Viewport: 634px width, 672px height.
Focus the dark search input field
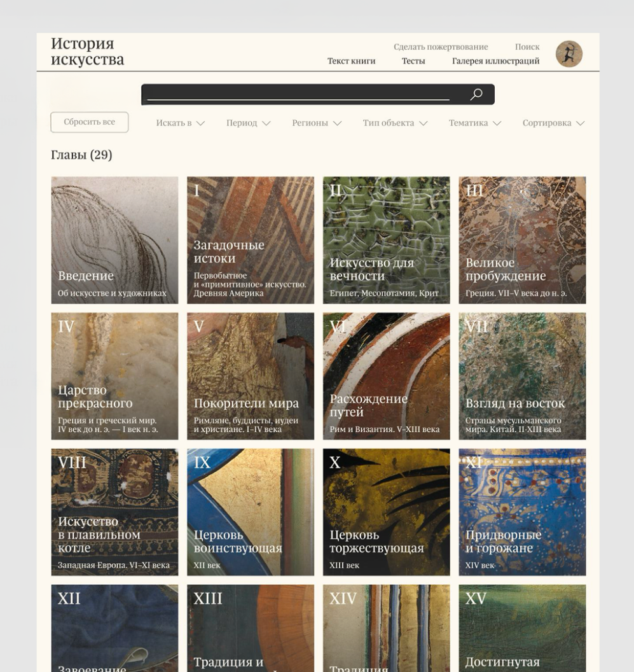[318, 94]
